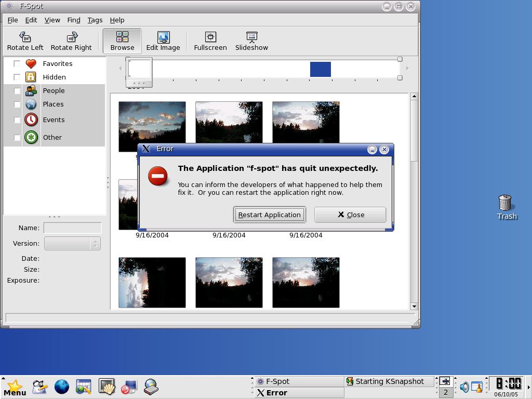Open the Edit Image view
The width and height of the screenshot is (532, 399).
(x=163, y=41)
